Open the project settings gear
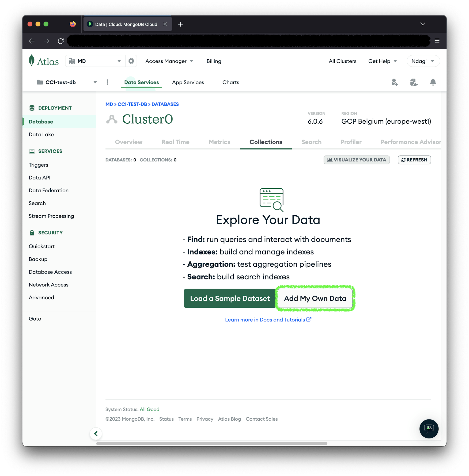Image resolution: width=469 pixels, height=476 pixels. (x=131, y=61)
